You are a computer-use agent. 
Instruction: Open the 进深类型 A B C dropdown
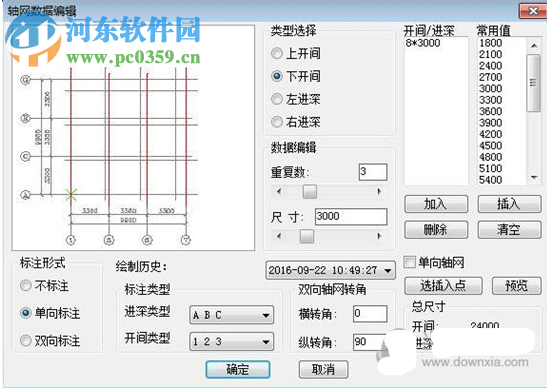pos(232,315)
